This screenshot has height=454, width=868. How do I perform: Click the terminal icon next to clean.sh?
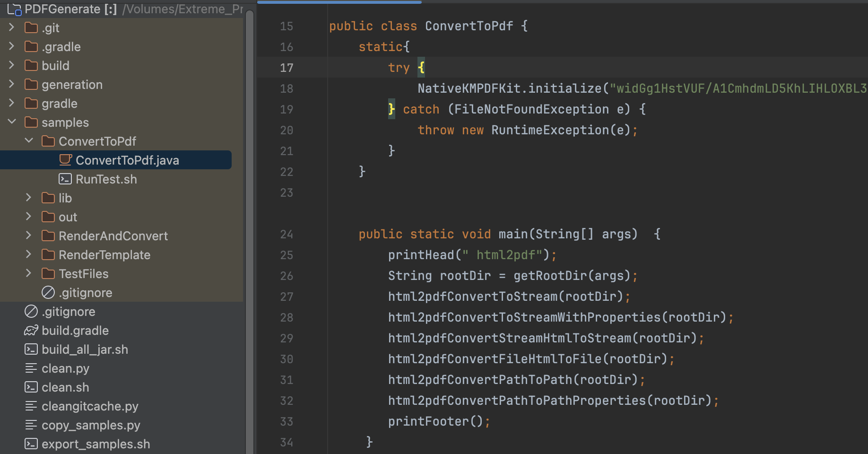point(31,387)
